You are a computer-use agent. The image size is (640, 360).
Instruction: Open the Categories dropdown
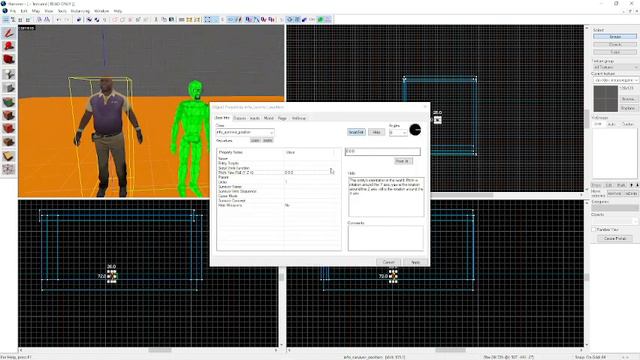point(614,208)
